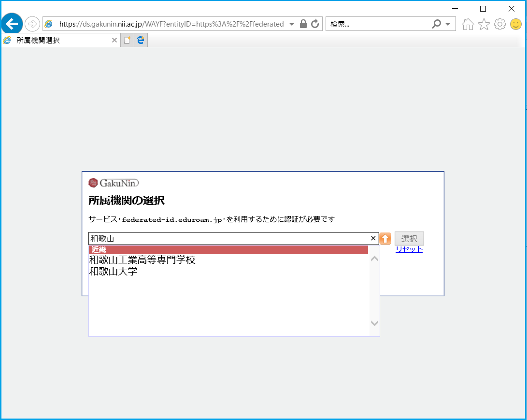
Task: Open the Tools gear icon
Action: tap(500, 24)
